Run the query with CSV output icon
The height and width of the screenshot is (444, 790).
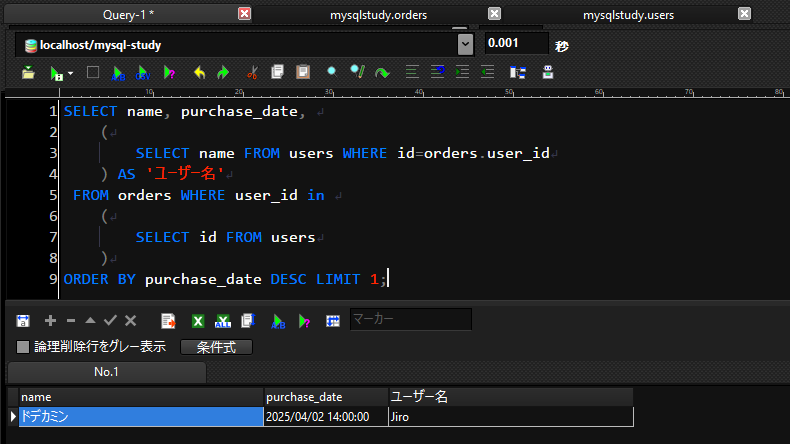143,74
